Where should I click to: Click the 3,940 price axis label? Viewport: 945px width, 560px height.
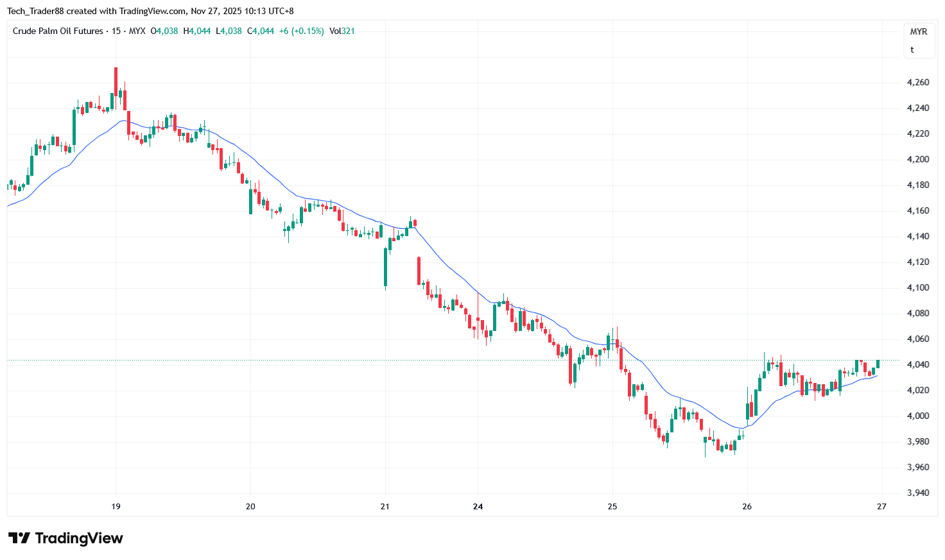(x=918, y=493)
